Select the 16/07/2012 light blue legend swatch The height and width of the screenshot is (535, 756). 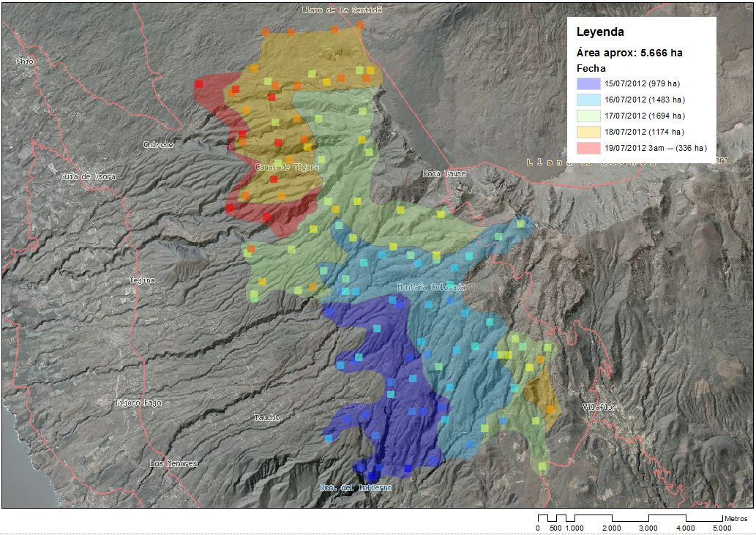(x=588, y=100)
